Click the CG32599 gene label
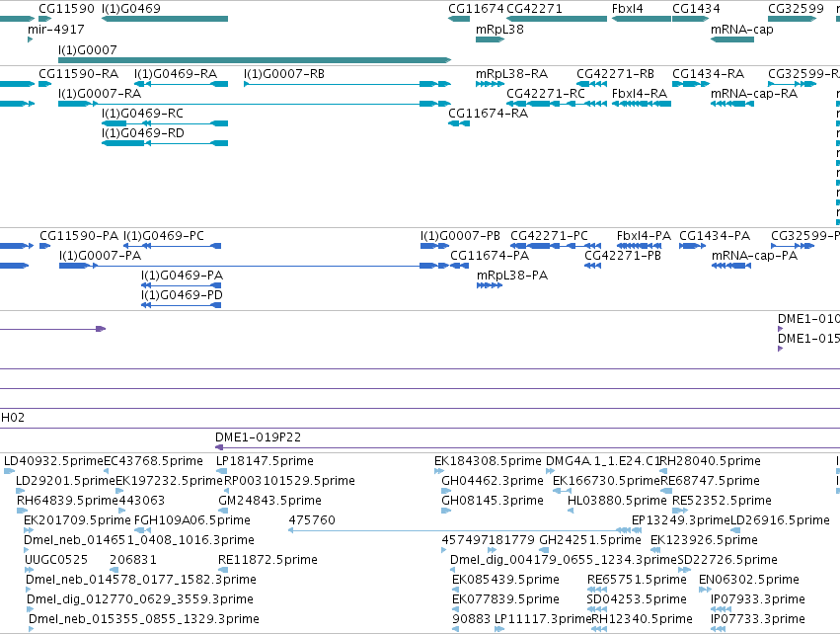Viewport: 840px width, 634px height. point(796,9)
